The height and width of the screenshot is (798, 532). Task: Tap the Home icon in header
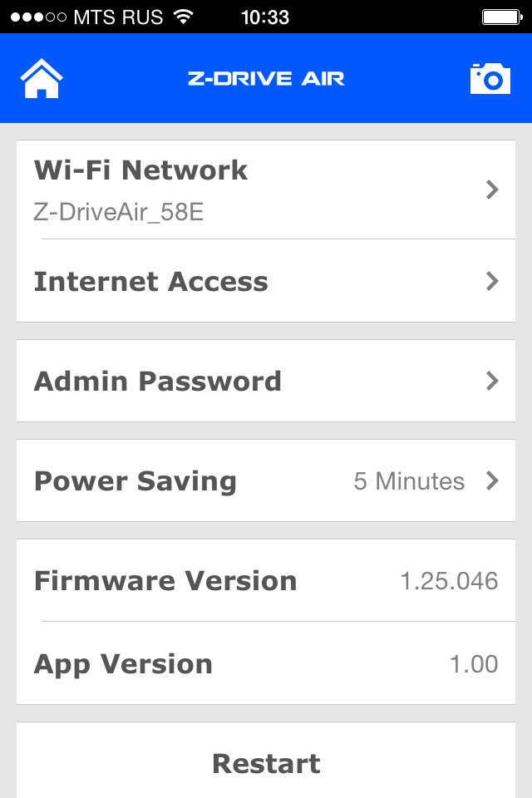(42, 79)
